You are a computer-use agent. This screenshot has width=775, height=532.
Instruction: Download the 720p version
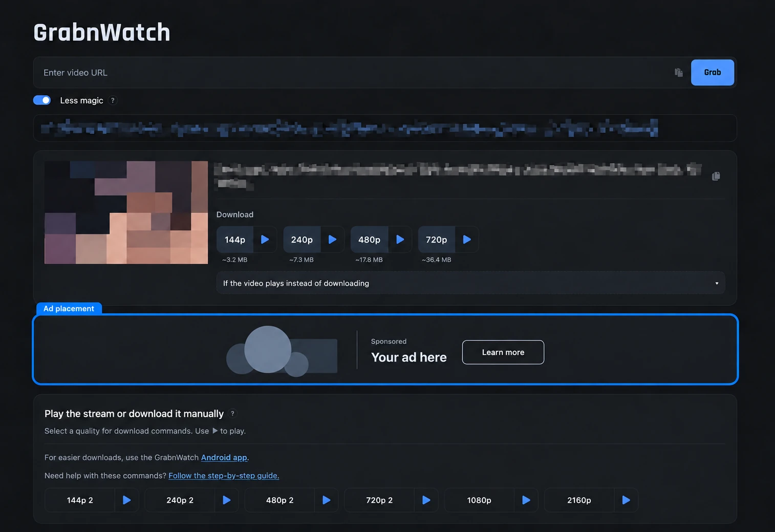(437, 240)
